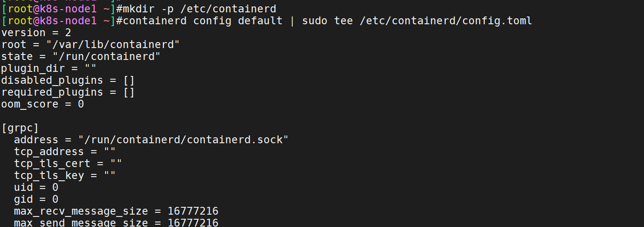Click the gid = 0 line
644x227 pixels.
pos(36,199)
